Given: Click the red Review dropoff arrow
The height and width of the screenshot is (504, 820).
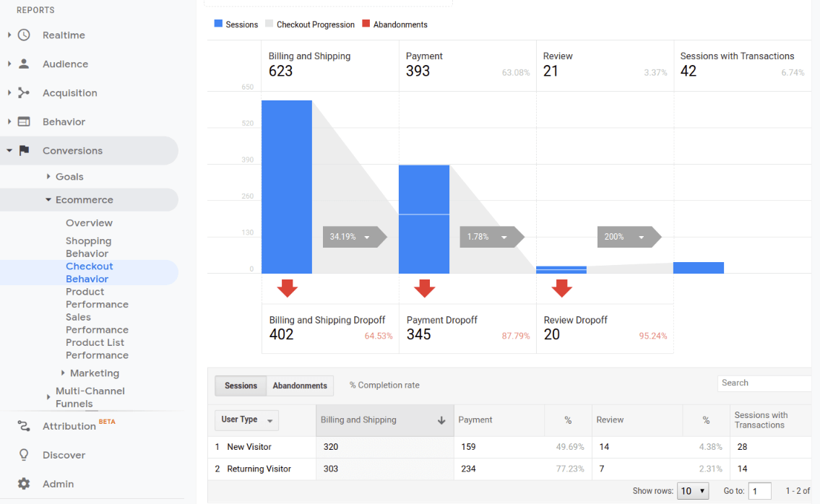Looking at the screenshot, I should 561,288.
